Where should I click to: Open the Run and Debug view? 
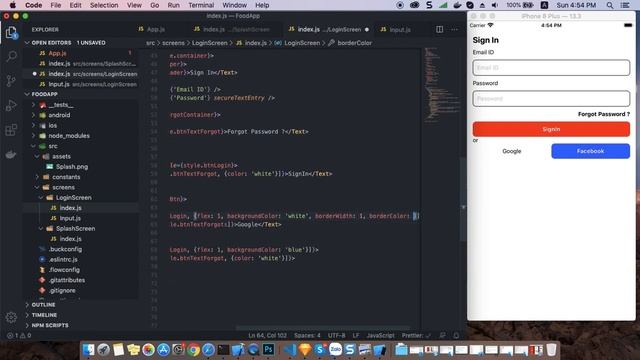click(x=11, y=105)
